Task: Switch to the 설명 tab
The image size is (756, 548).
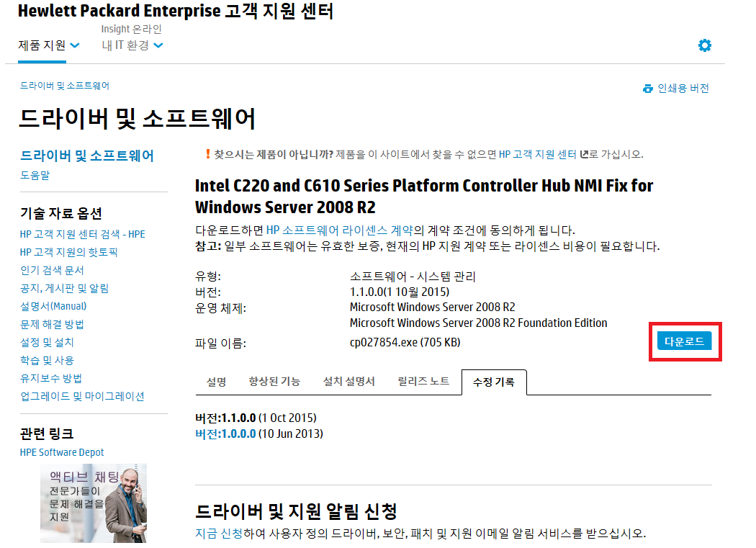Action: click(x=217, y=382)
